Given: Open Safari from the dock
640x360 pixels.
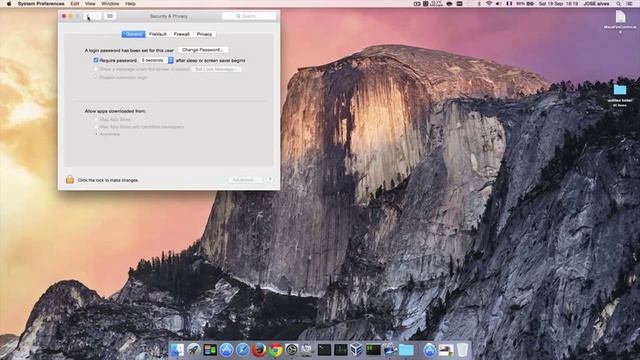Looking at the screenshot, I should click(242, 350).
